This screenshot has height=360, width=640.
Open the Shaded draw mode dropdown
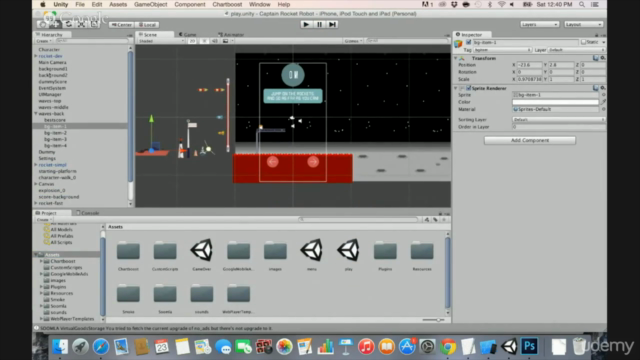(161, 41)
